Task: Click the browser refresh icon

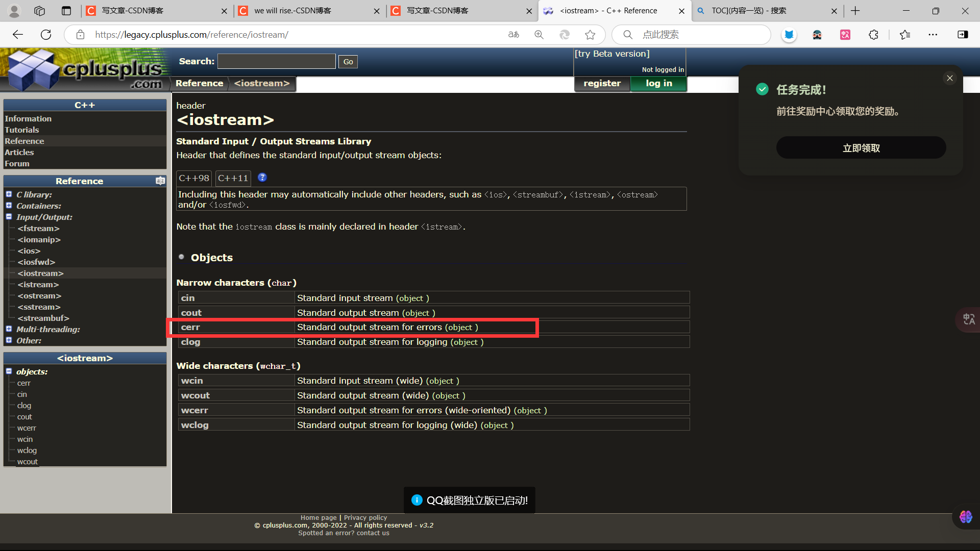Action: pos(46,35)
